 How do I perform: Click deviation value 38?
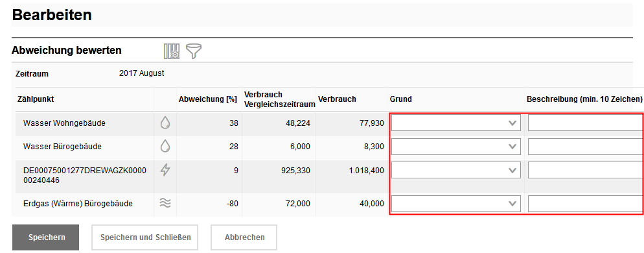click(x=234, y=123)
